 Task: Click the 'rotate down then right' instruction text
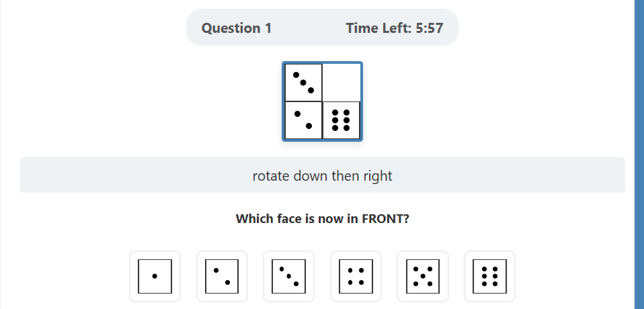pos(322,176)
